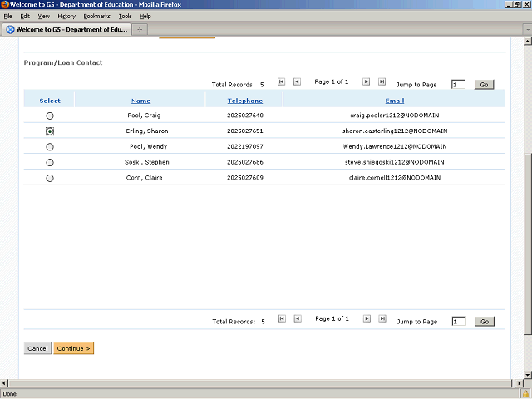532x399 pixels.
Task: Click previous page arrow in top pagination
Action: (x=297, y=82)
